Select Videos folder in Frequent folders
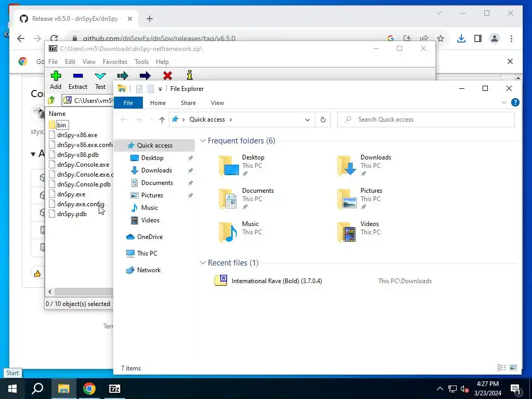Image resolution: width=532 pixels, height=399 pixels. [358, 232]
